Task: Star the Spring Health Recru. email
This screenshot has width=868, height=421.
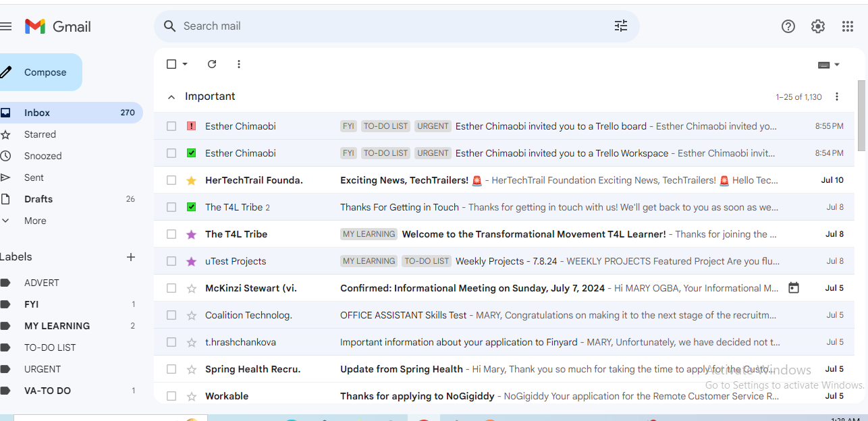Action: [191, 369]
